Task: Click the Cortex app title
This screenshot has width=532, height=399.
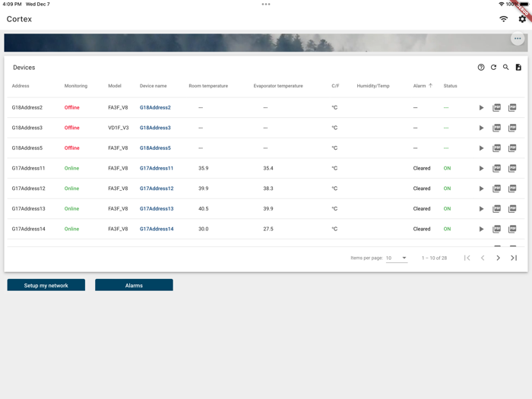Action: click(x=19, y=19)
